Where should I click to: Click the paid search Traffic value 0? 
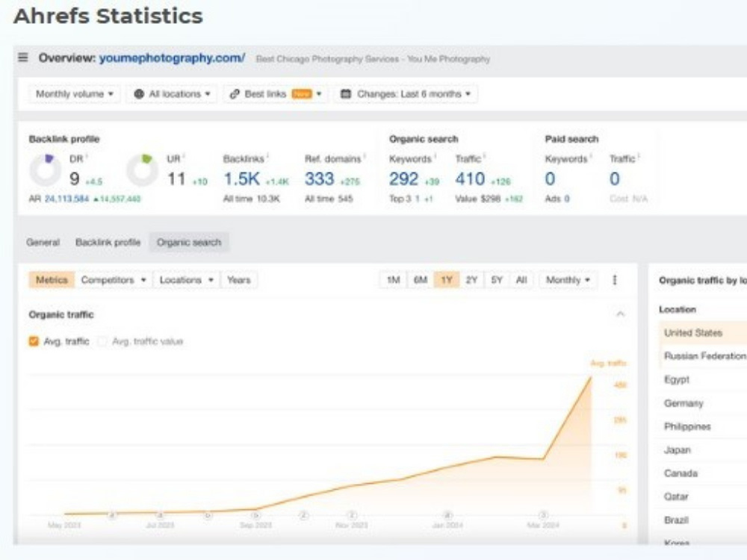pos(615,179)
